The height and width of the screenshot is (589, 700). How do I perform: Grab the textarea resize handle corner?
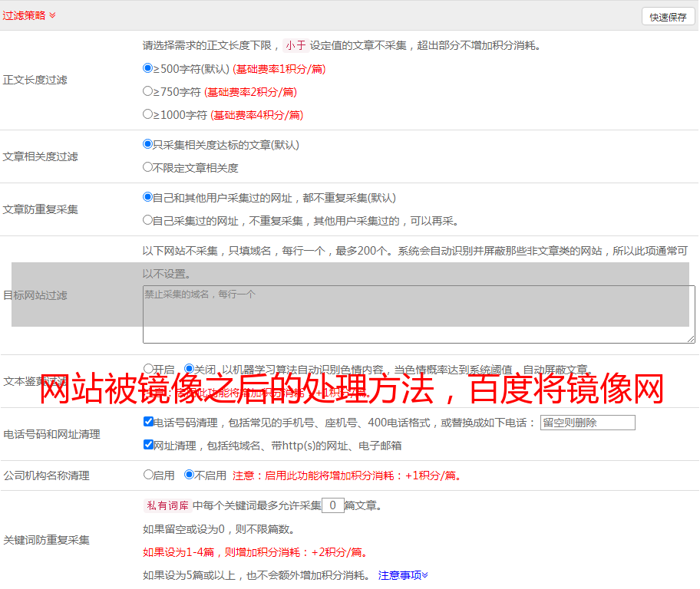pos(691,340)
